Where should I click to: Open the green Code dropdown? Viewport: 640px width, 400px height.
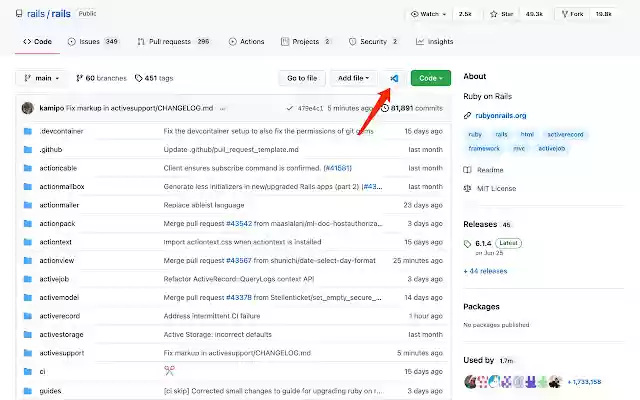(431, 78)
